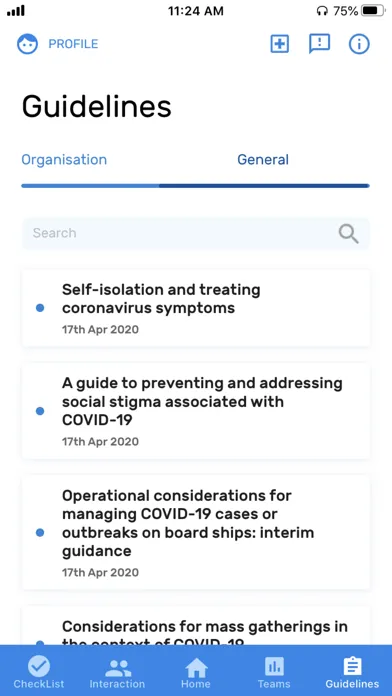Image resolution: width=392 pixels, height=696 pixels.
Task: Tap the info circle icon
Action: pos(359,44)
